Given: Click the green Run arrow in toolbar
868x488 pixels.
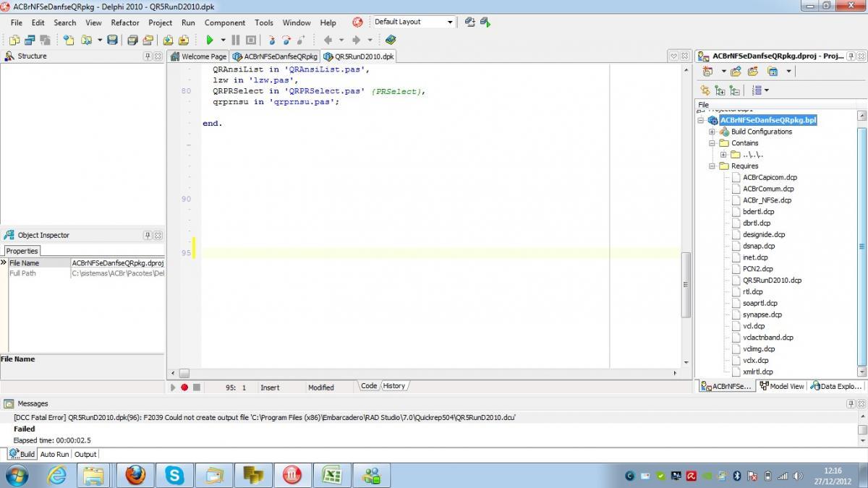Looking at the screenshot, I should [210, 40].
